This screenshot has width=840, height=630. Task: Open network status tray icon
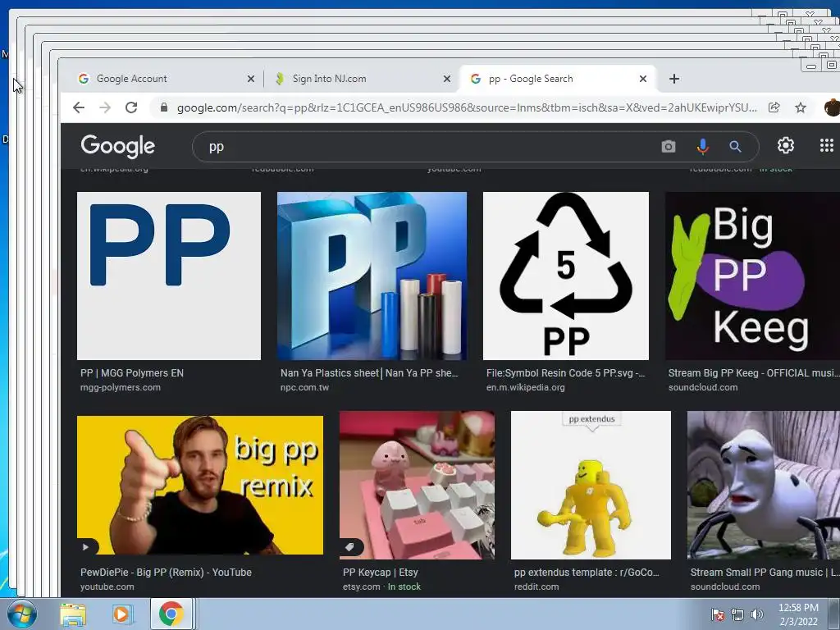[737, 614]
